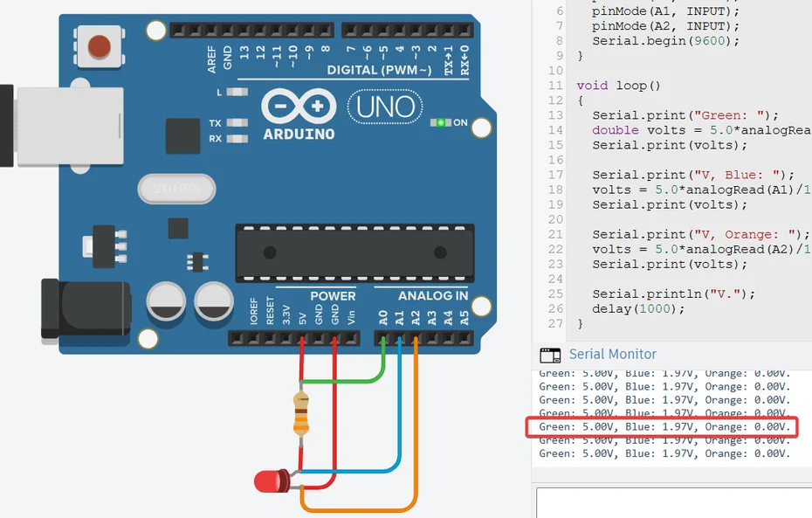
Task: Click the silver crystal oscillator
Action: point(176,189)
